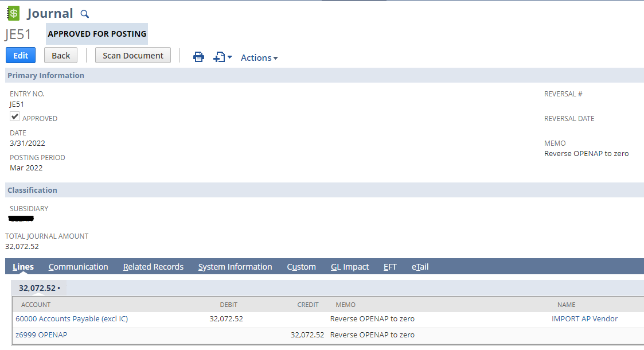
Task: Switch to the eTail tab
Action: (420, 266)
